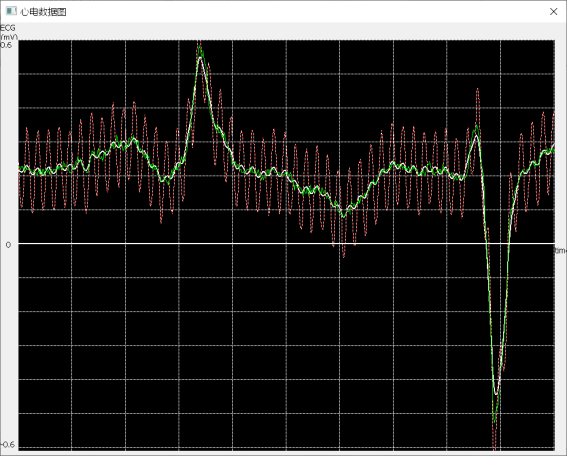Select the -0.6 y-axis tick label
The image size is (567, 457).
click(x=8, y=444)
